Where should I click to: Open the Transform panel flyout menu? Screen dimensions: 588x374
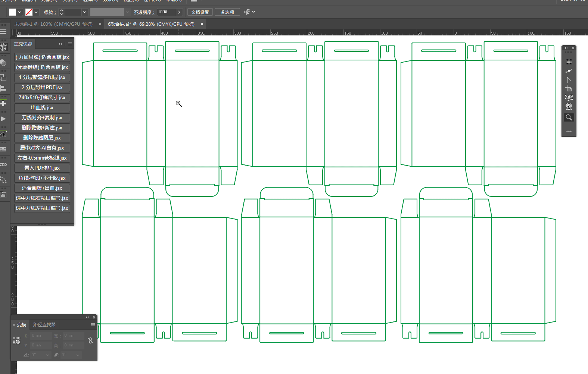(93, 325)
